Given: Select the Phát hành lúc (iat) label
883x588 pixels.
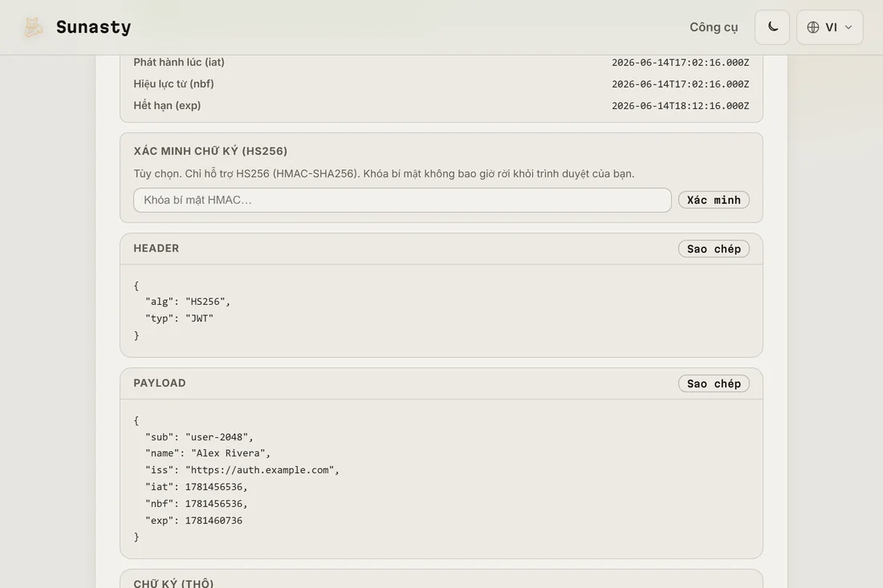Looking at the screenshot, I should 178,62.
